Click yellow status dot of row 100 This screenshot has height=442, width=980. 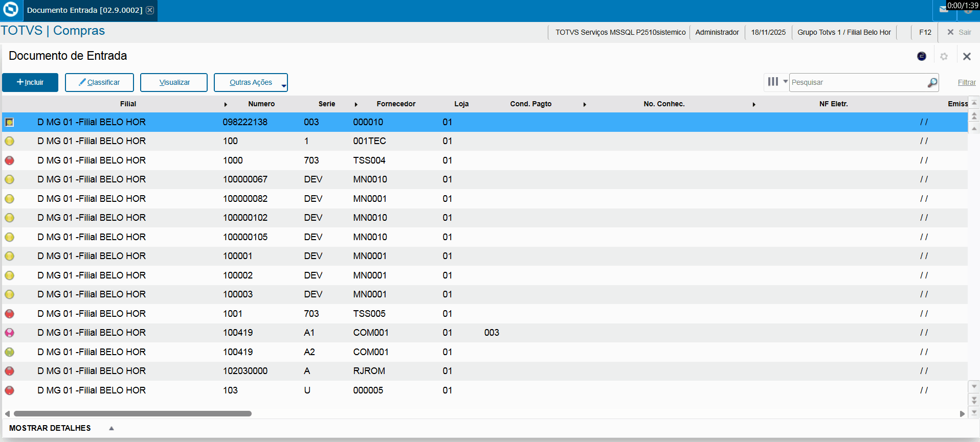click(x=10, y=141)
